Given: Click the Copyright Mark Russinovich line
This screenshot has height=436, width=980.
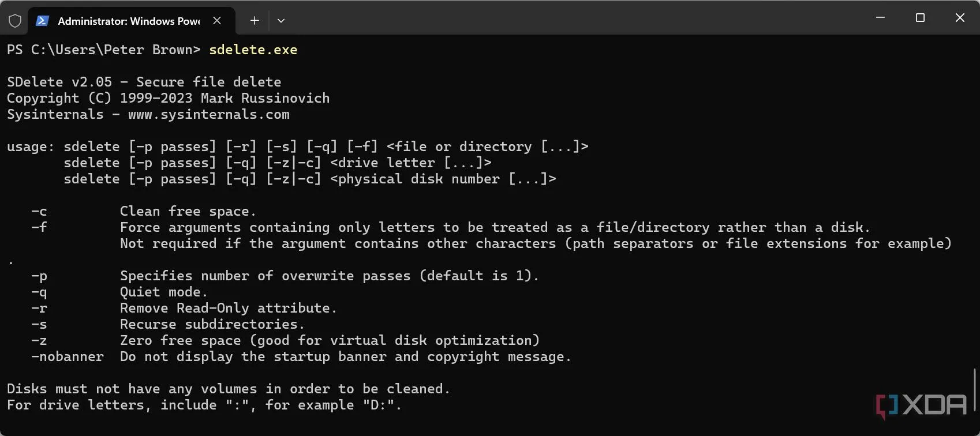Looking at the screenshot, I should [x=168, y=98].
